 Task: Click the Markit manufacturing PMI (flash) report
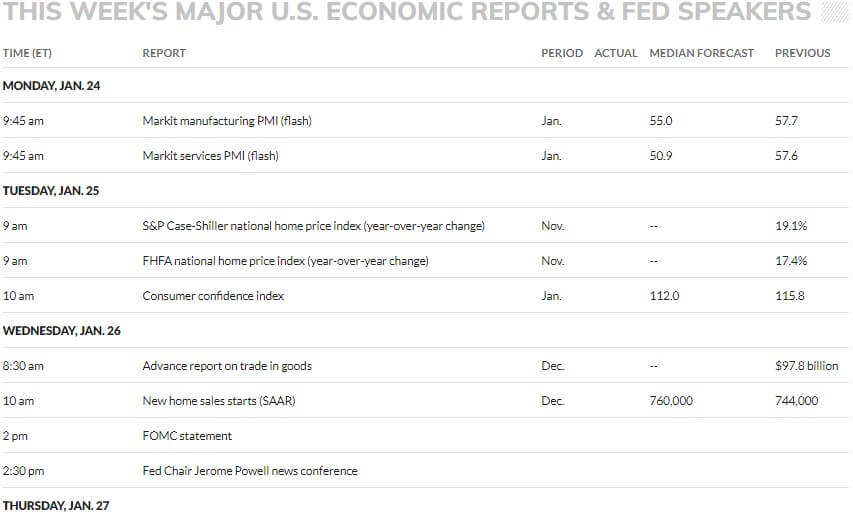[227, 121]
